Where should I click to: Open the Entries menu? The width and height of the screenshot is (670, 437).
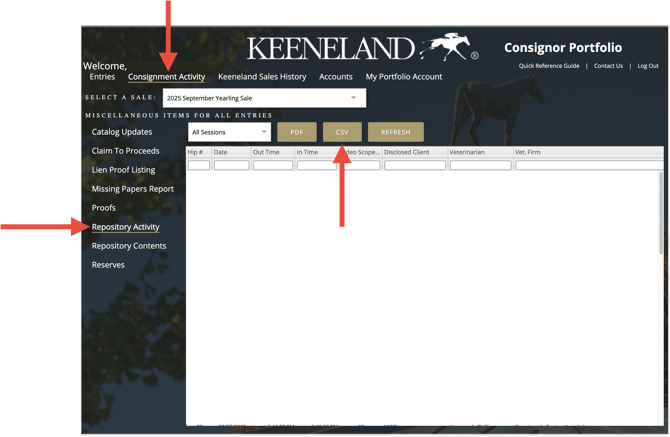pyautogui.click(x=102, y=77)
